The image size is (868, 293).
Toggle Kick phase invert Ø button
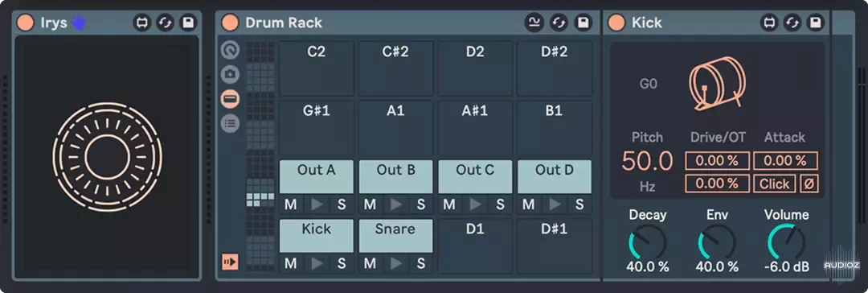809,184
